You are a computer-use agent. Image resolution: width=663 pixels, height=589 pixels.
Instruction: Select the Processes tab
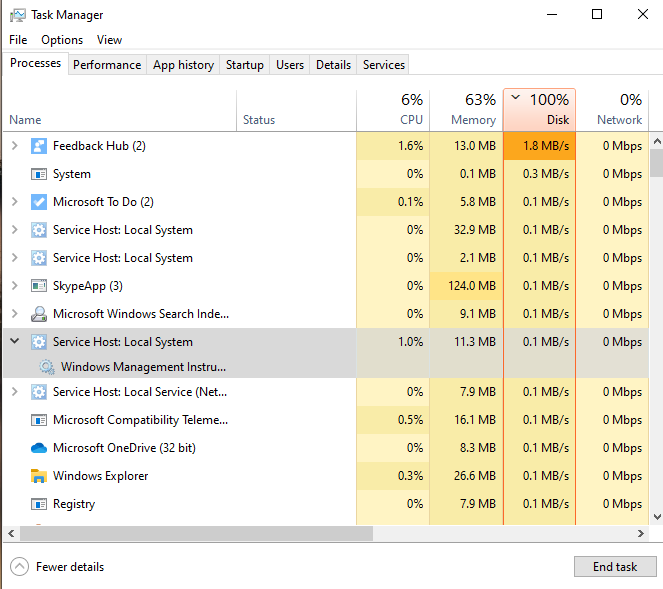36,63
